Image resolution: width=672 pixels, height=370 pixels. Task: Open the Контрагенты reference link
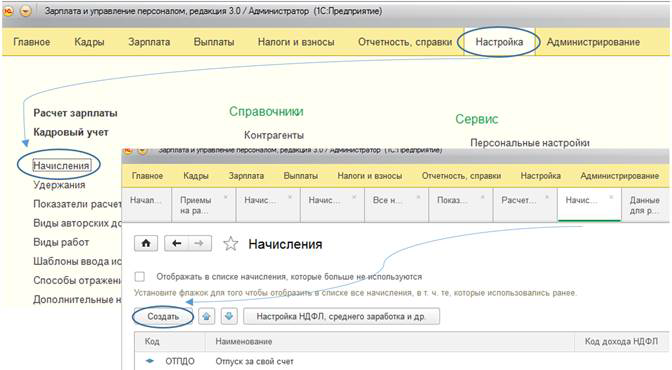(274, 135)
